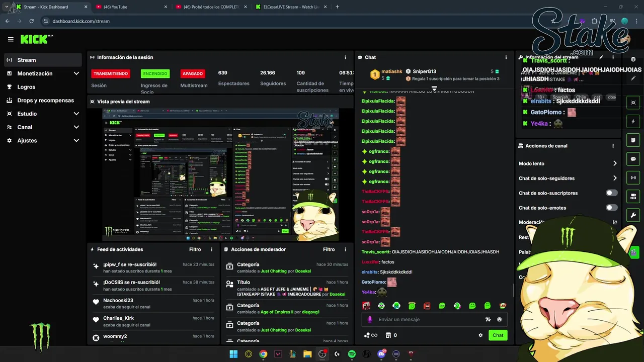This screenshot has width=644, height=362.
Task: Open the emoji picker in chat input
Action: 500,319
